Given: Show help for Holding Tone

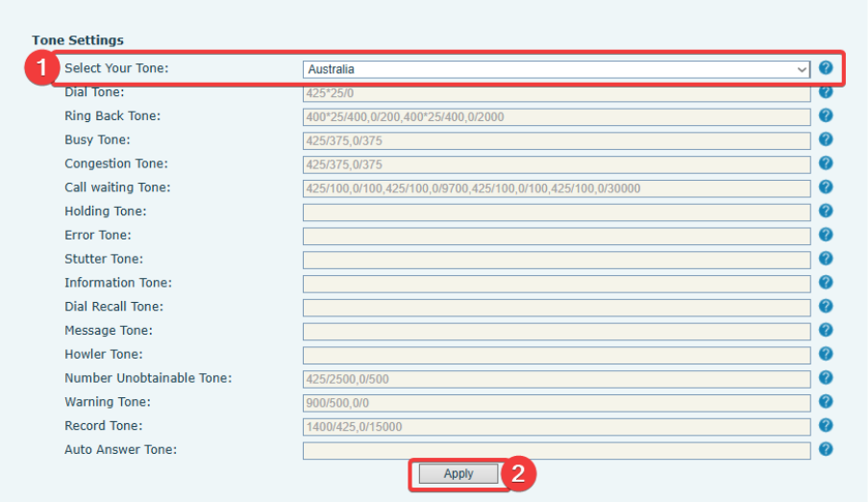Looking at the screenshot, I should point(825,212).
